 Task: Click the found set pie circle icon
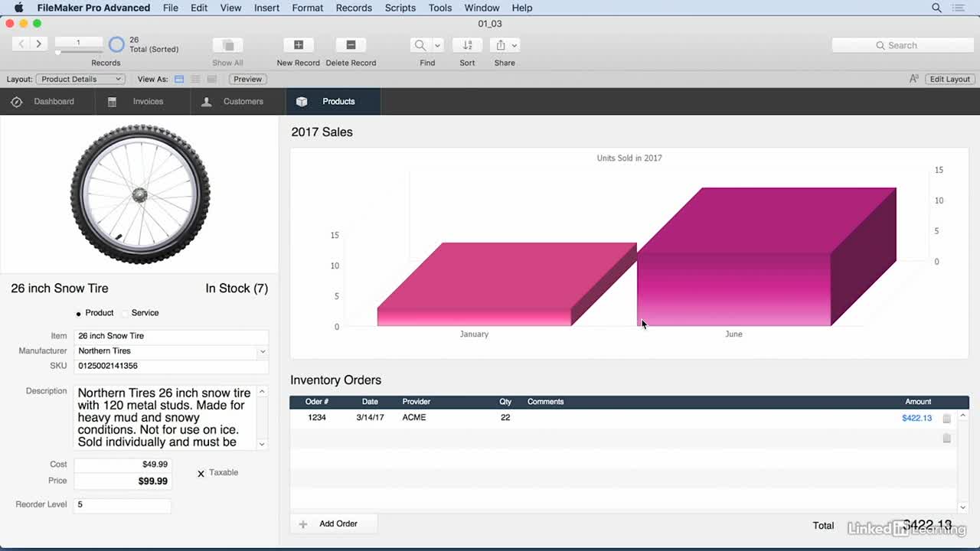(116, 44)
